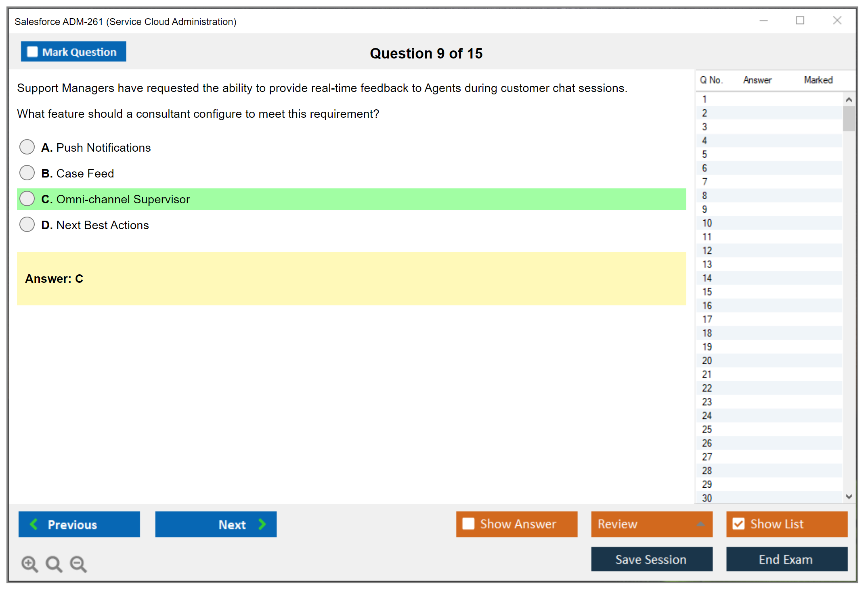This screenshot has height=593, width=868.
Task: Expand the Review dropdown arrow
Action: pos(700,524)
